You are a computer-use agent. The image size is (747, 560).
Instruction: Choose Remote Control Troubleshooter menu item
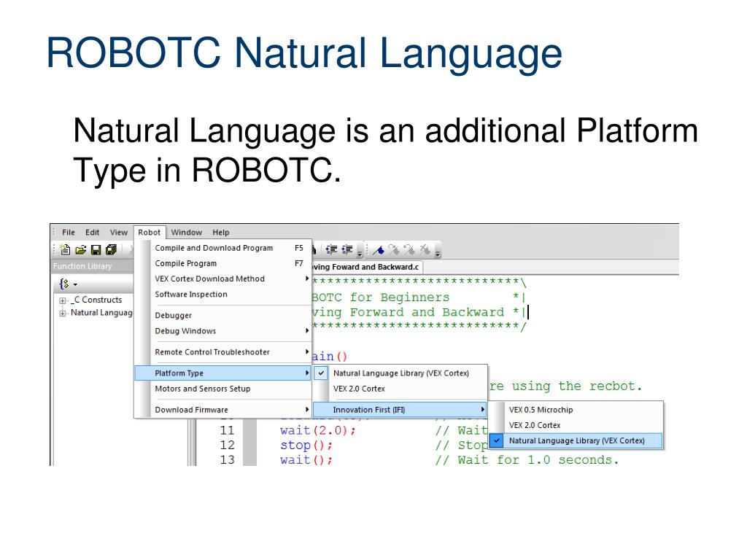pos(223,352)
